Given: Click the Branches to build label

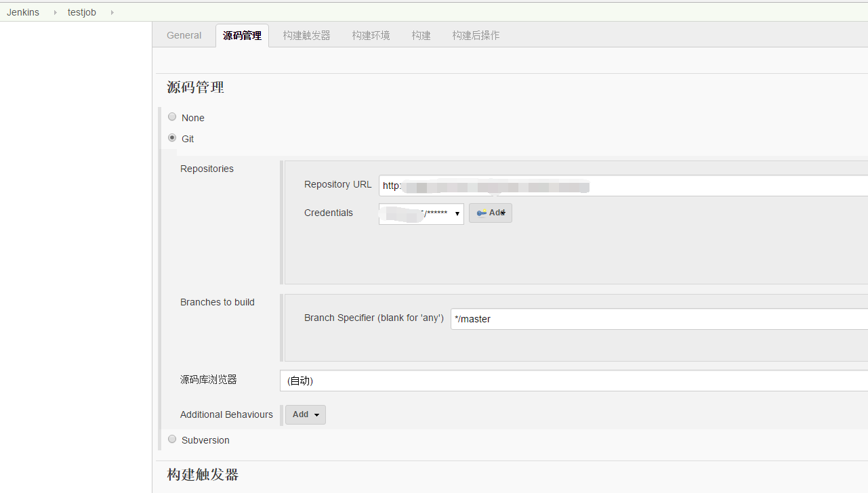Looking at the screenshot, I should coord(218,302).
